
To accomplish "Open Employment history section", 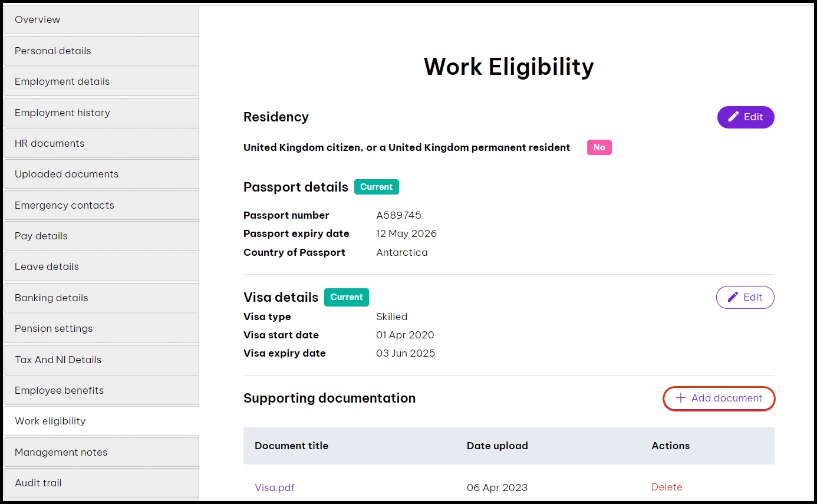I will click(x=101, y=113).
